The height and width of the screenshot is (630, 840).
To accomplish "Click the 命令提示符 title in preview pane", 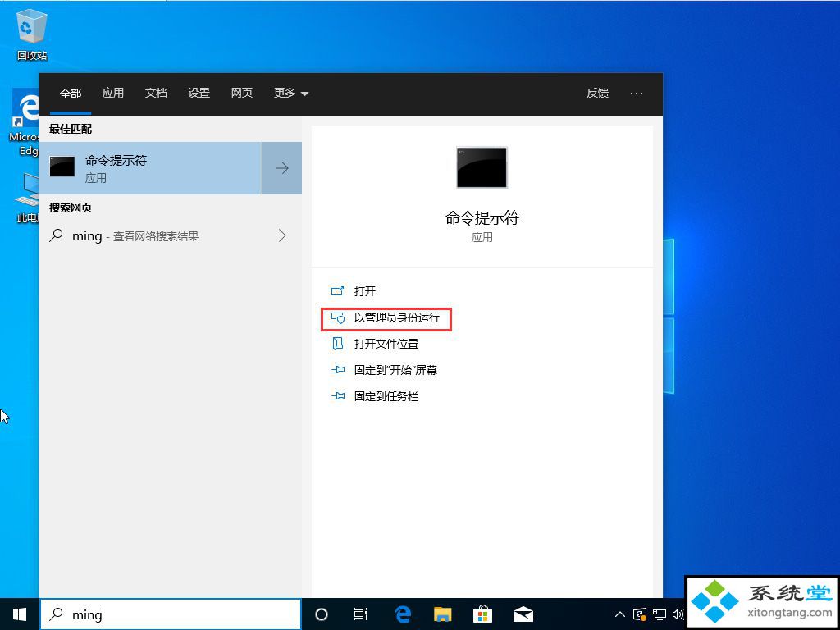I will tap(482, 217).
